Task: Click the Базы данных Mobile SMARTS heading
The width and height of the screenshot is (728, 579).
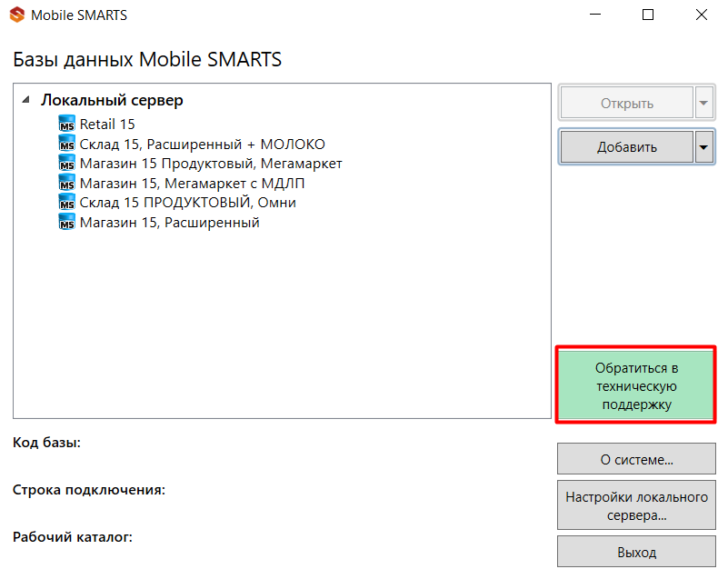Action: point(147,59)
